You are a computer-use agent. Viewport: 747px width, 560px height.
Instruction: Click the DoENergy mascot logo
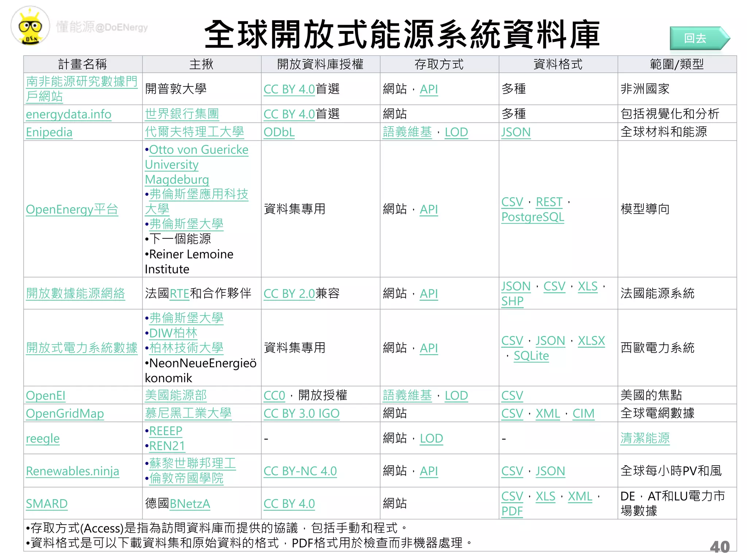[x=30, y=26]
